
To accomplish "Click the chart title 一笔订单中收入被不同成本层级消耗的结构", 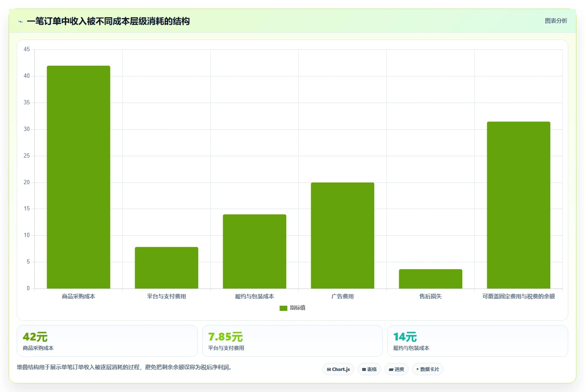I will point(108,21).
